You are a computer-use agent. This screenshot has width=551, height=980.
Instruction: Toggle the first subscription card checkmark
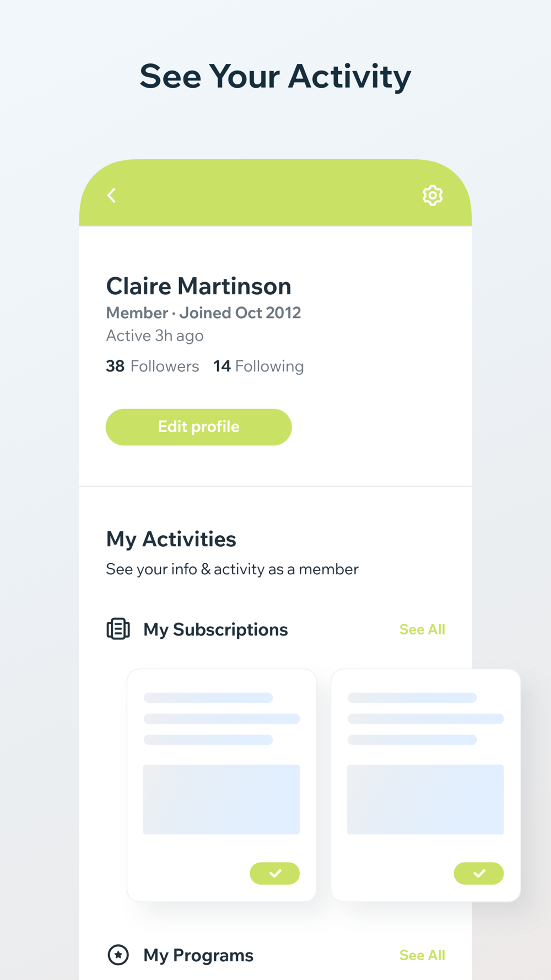click(x=274, y=873)
